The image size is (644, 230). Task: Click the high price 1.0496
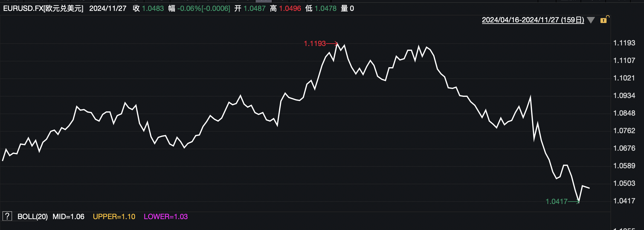(x=290, y=8)
